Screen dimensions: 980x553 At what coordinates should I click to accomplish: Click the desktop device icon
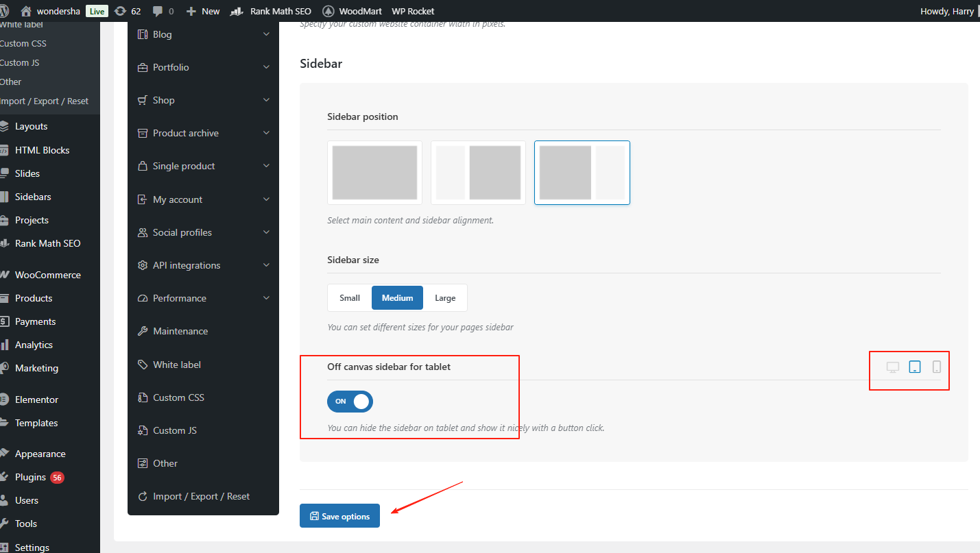(892, 367)
